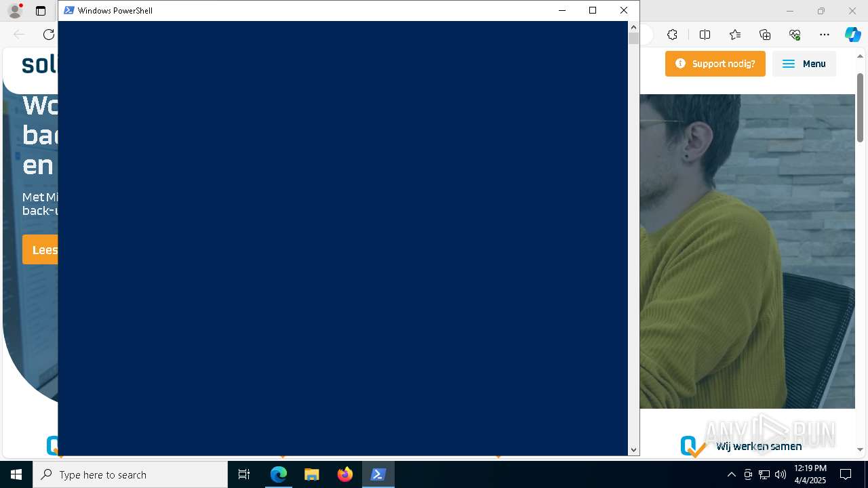Screen dimensions: 868x488
Task: Open Edge Favorites star icon
Action: pyautogui.click(x=735, y=35)
